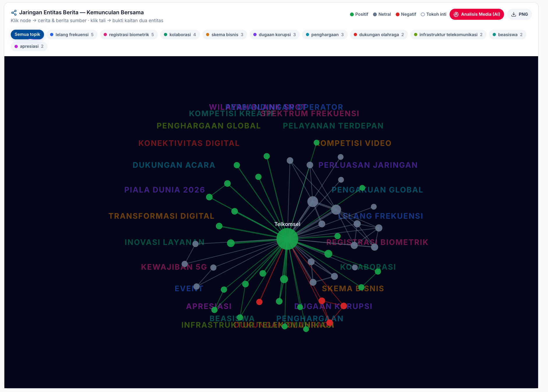Click the Tokoh inti legend entry
This screenshot has width=548, height=392.
(x=434, y=14)
